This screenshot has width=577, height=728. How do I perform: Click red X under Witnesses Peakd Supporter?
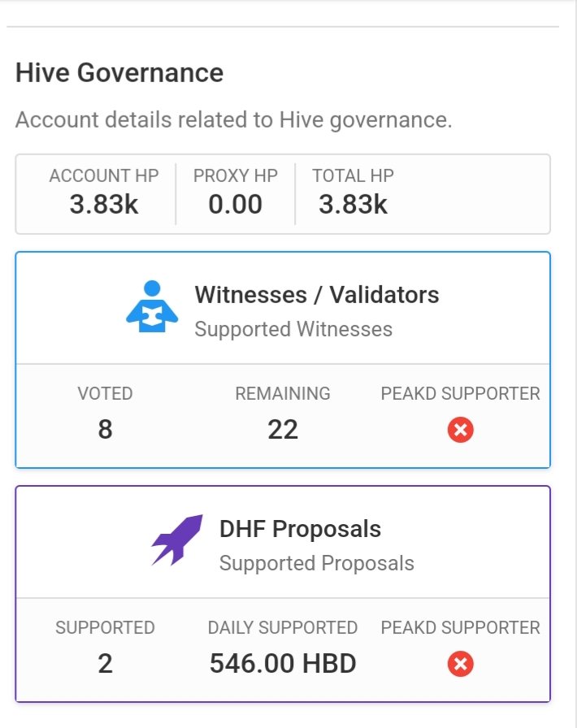pyautogui.click(x=461, y=430)
